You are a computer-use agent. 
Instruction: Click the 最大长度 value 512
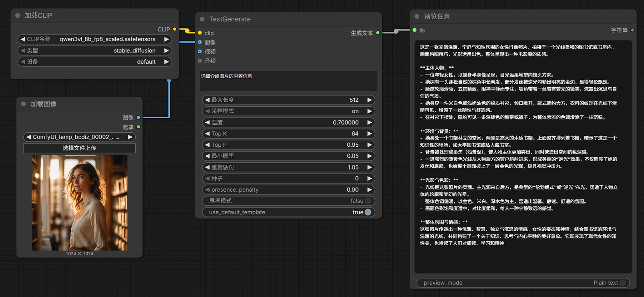tap(354, 100)
